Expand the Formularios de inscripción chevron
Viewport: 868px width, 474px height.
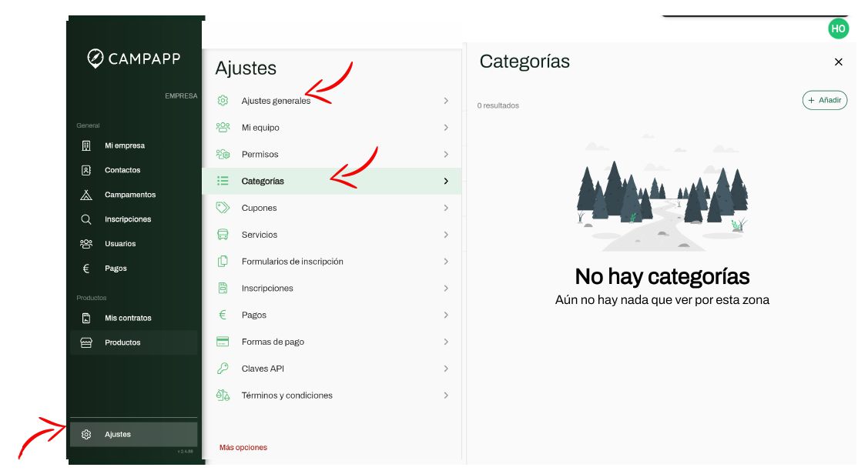click(x=446, y=262)
